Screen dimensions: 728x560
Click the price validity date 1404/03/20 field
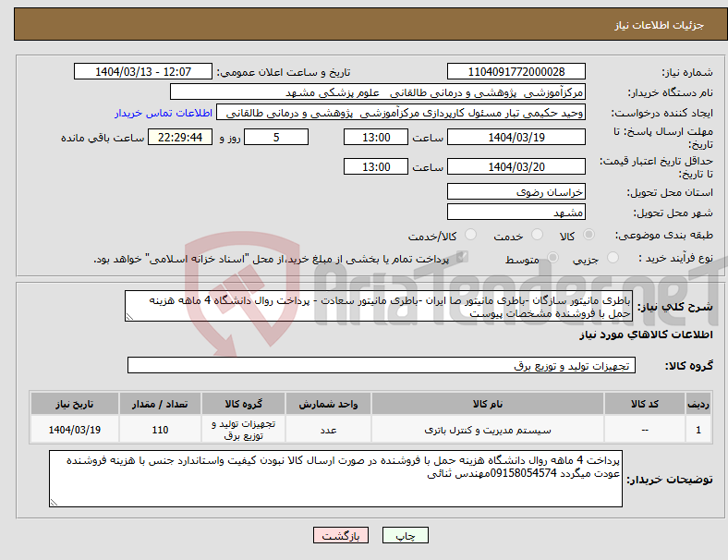tap(516, 166)
